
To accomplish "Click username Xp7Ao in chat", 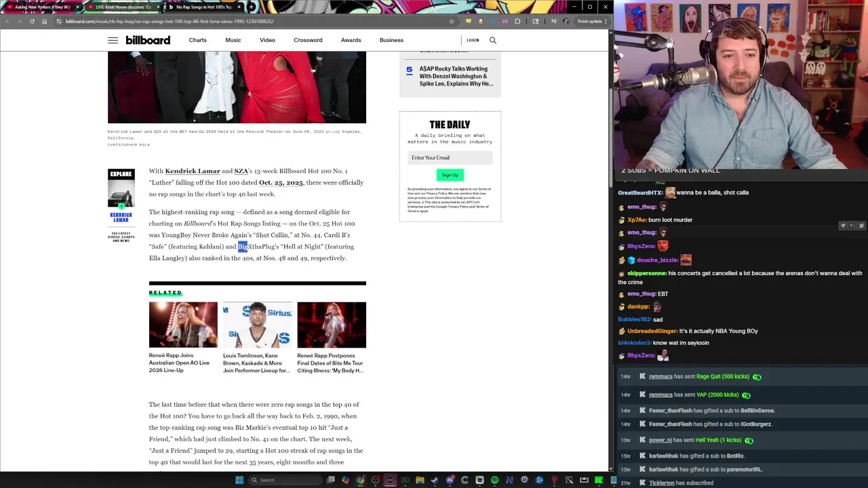I will click(636, 220).
